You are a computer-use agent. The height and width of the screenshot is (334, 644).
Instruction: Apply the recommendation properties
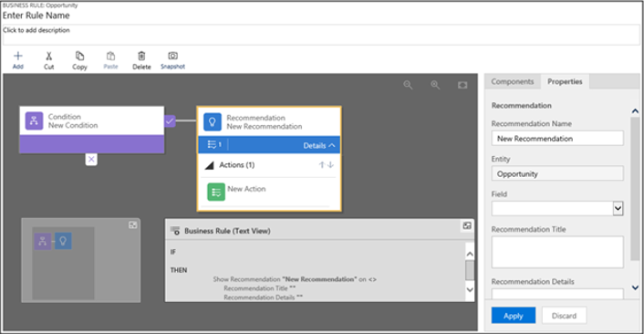(514, 316)
